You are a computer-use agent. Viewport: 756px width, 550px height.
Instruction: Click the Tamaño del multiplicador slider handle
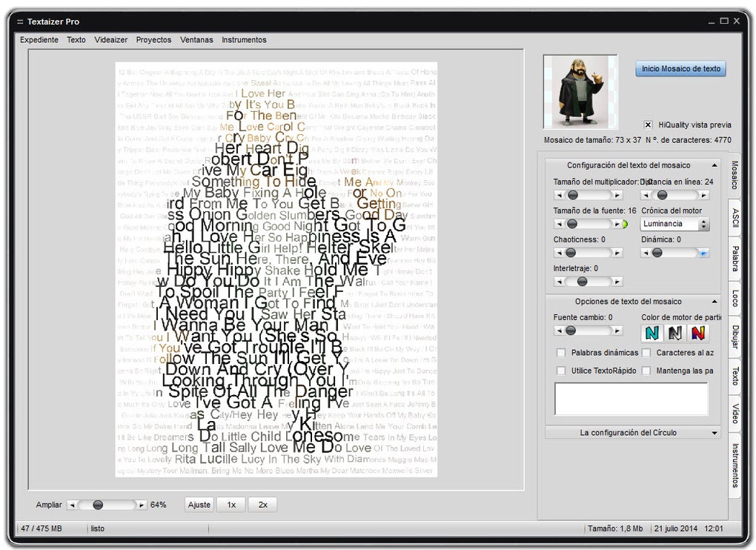572,195
